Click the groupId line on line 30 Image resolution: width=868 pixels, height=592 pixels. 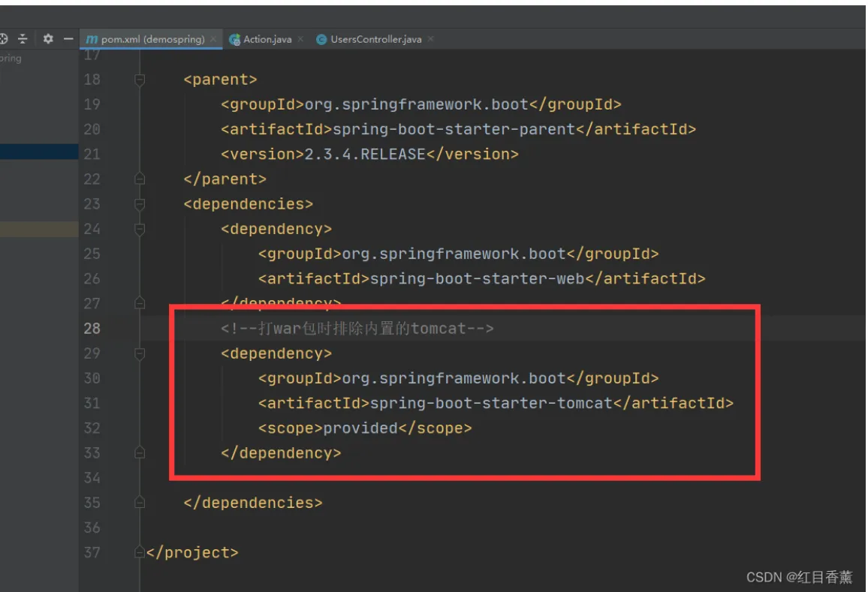tap(458, 378)
